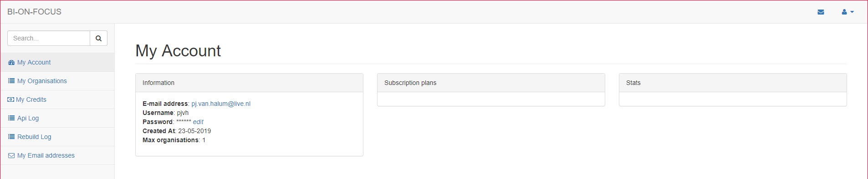Click the Stats panel header

coord(733,83)
